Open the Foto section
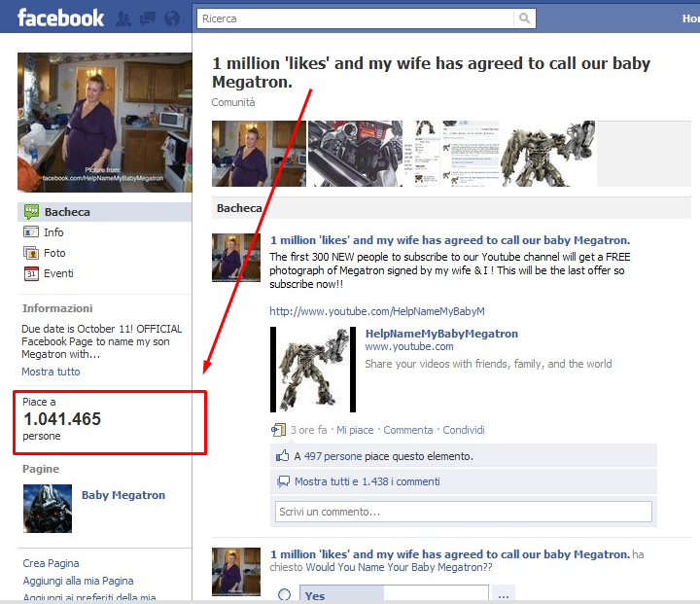 [54, 253]
